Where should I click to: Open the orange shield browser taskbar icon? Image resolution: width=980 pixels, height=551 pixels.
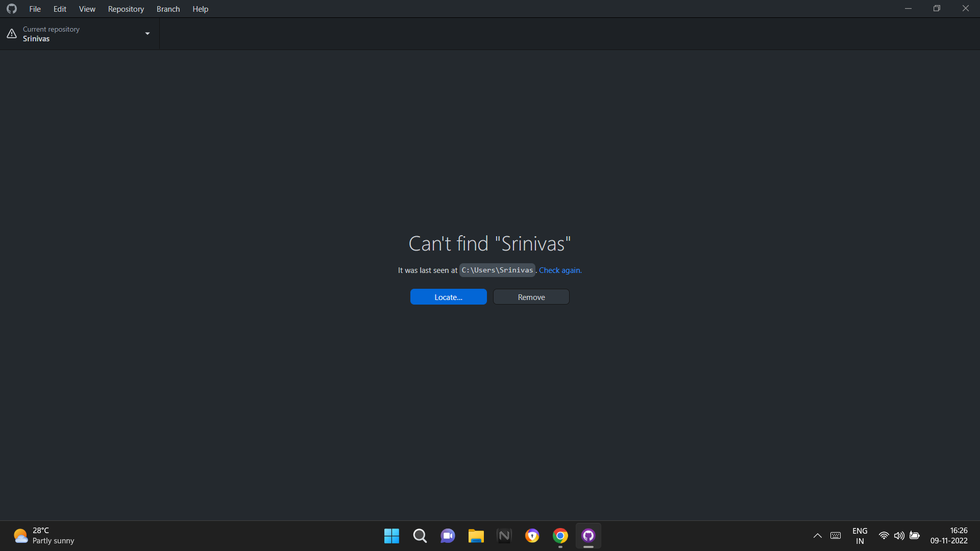532,536
